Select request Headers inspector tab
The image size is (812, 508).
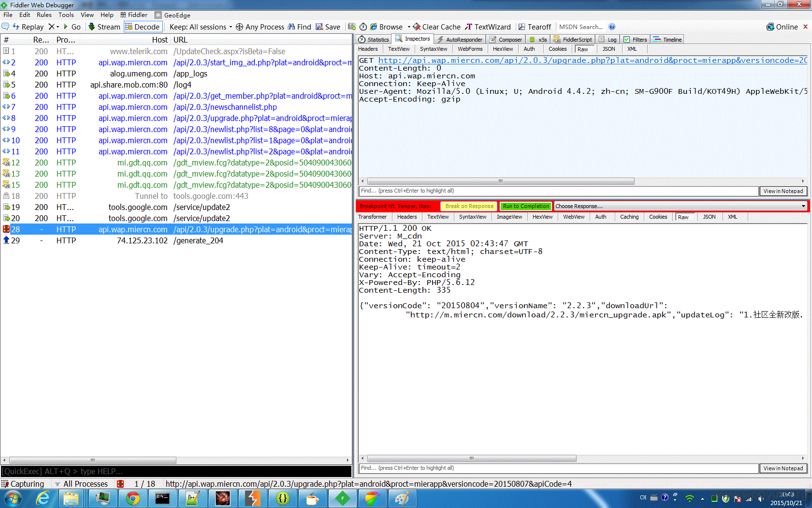click(x=368, y=49)
